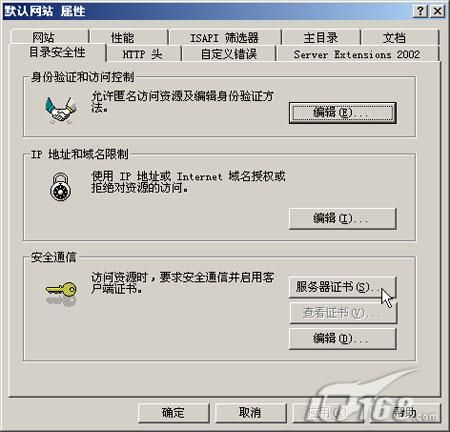Select the ISAPI 筛选器 tab

(224, 37)
